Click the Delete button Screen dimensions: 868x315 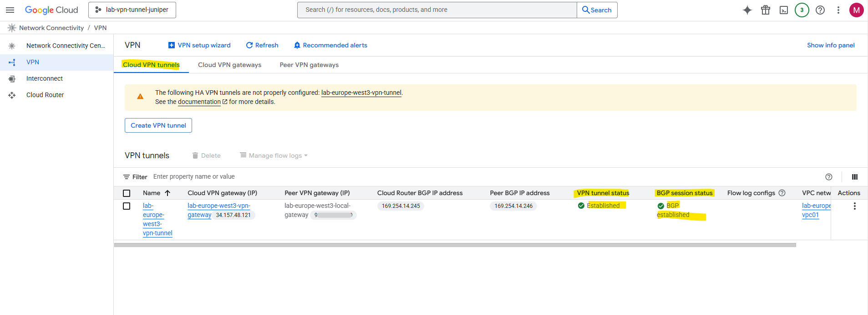(x=206, y=155)
